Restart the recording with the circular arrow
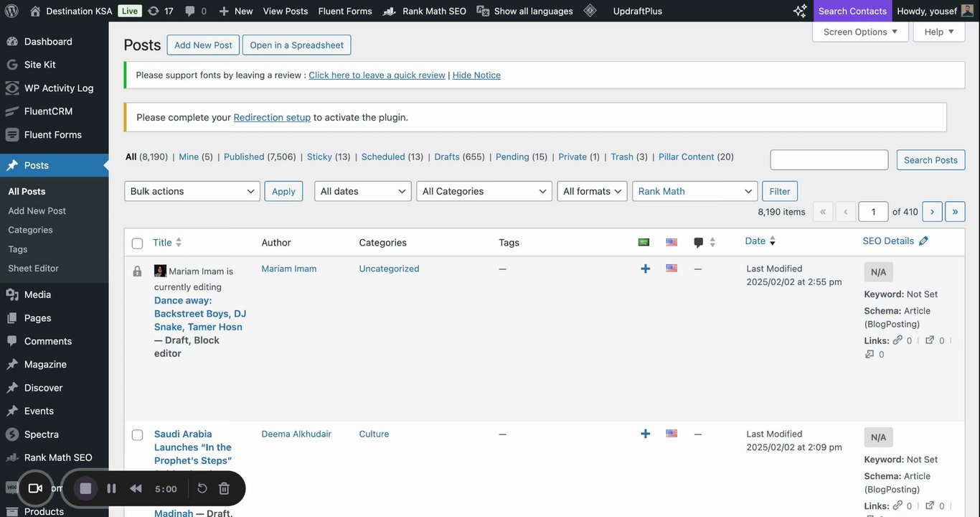 tap(202, 488)
